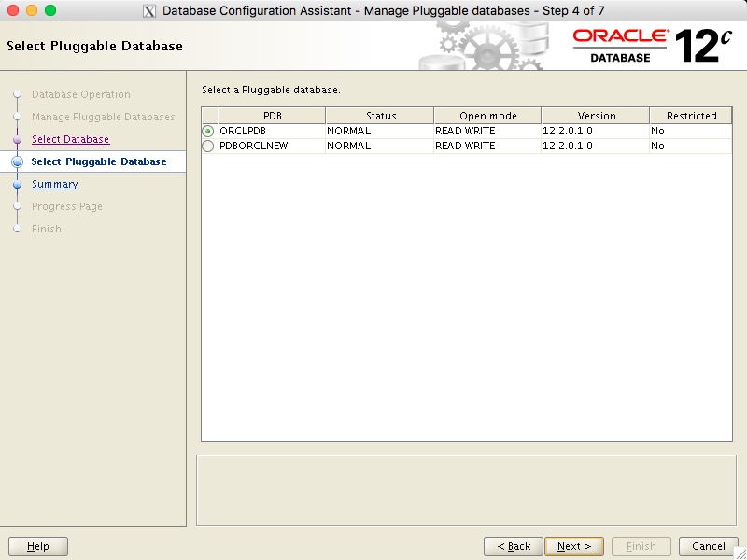The image size is (747, 560).
Task: Sort the table by the PDB column header
Action: pos(265,115)
